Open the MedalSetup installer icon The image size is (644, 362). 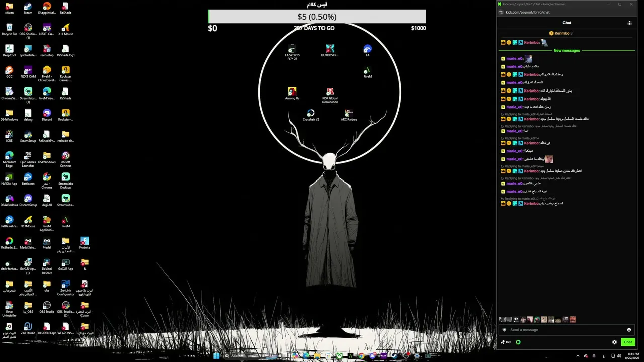(x=28, y=243)
